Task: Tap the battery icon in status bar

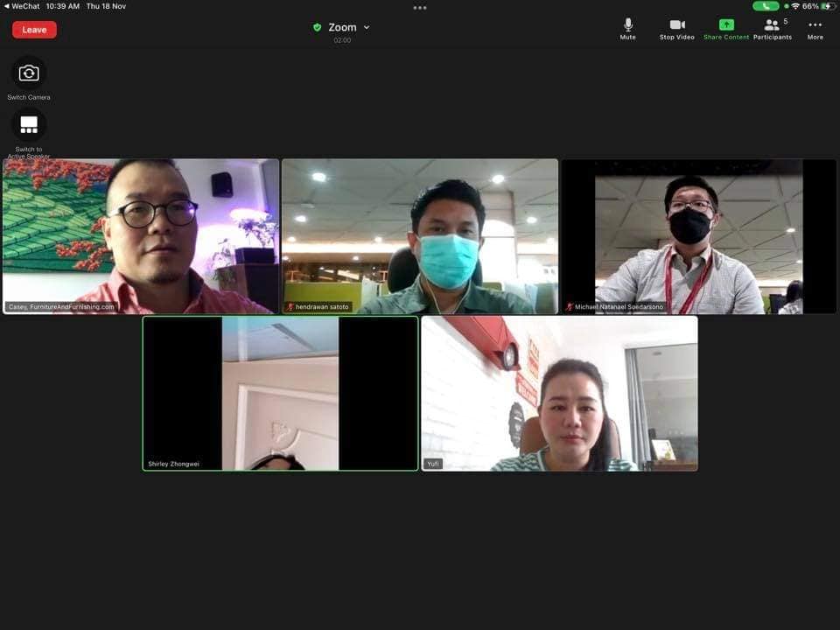Action: pos(827,6)
